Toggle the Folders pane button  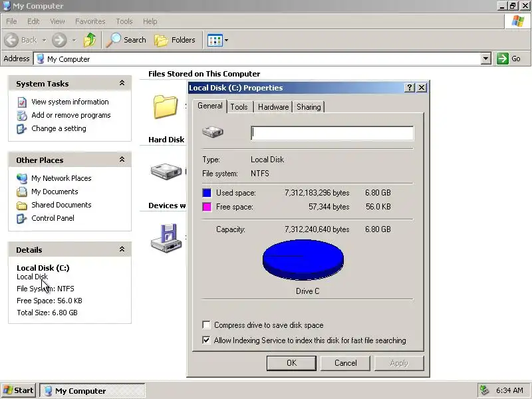click(175, 40)
